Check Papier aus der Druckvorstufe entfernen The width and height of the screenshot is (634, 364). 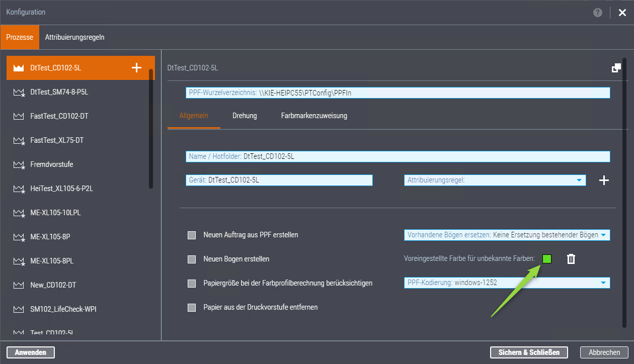point(192,307)
